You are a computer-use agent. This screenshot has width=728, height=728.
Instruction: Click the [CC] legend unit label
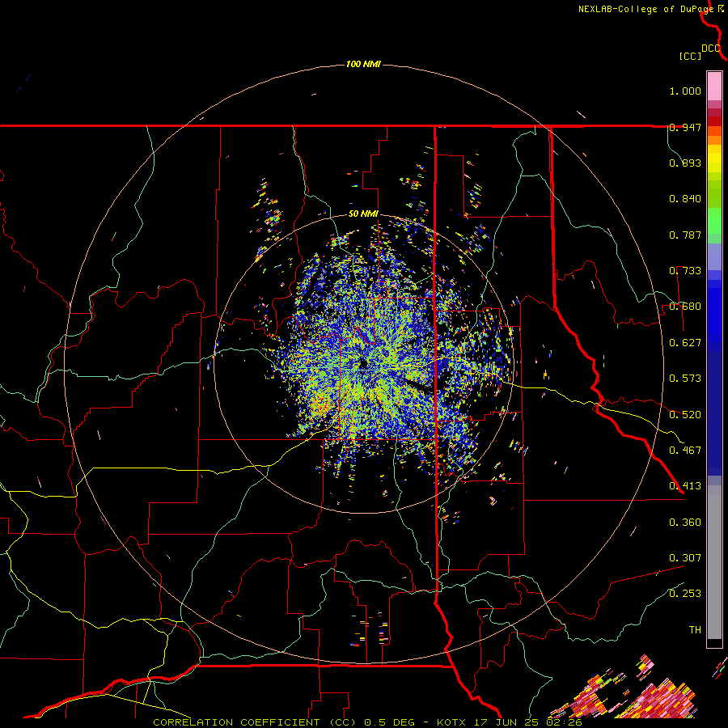691,56
